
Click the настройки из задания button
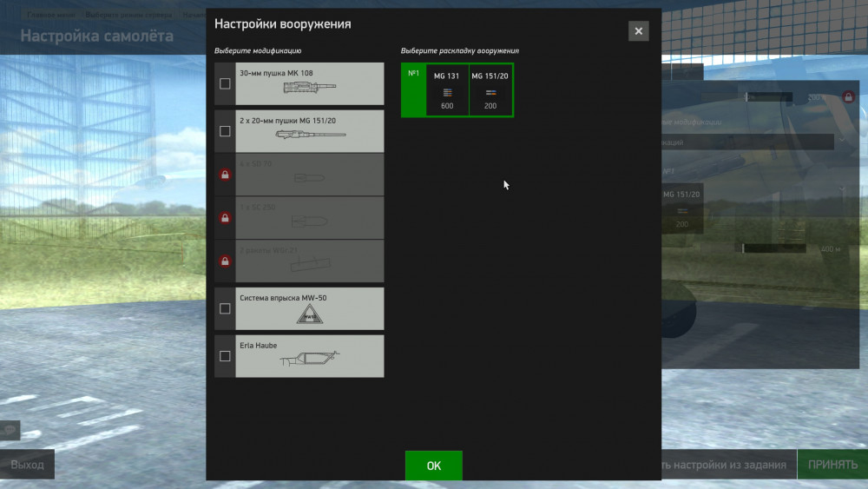click(x=729, y=464)
